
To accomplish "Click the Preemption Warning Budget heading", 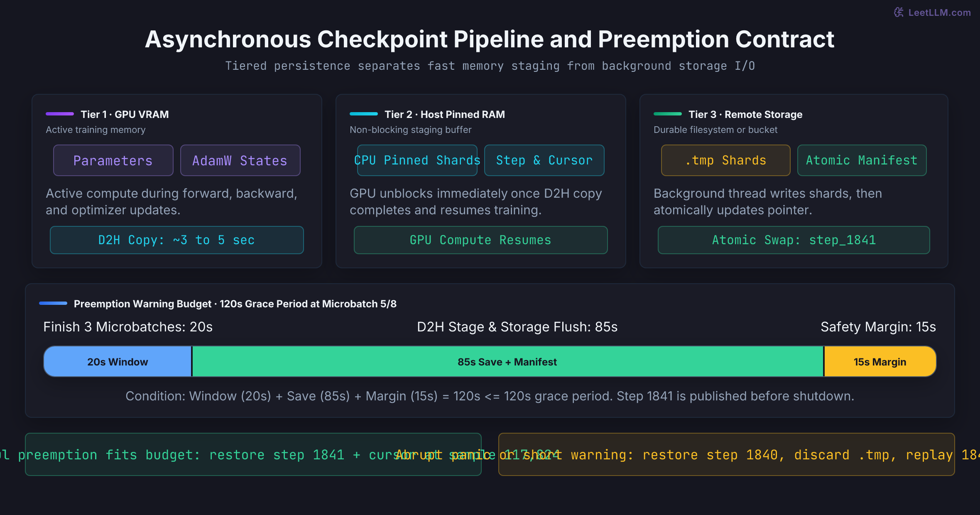I will tap(235, 304).
